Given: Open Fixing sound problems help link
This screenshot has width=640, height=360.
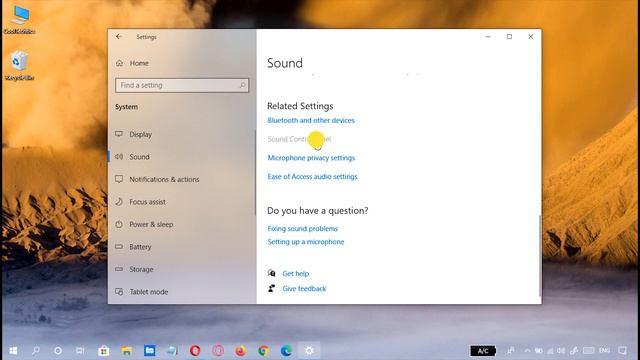Looking at the screenshot, I should 302,229.
